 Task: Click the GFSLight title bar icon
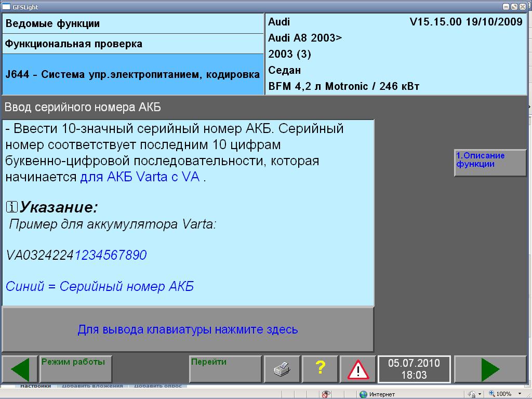click(6, 7)
